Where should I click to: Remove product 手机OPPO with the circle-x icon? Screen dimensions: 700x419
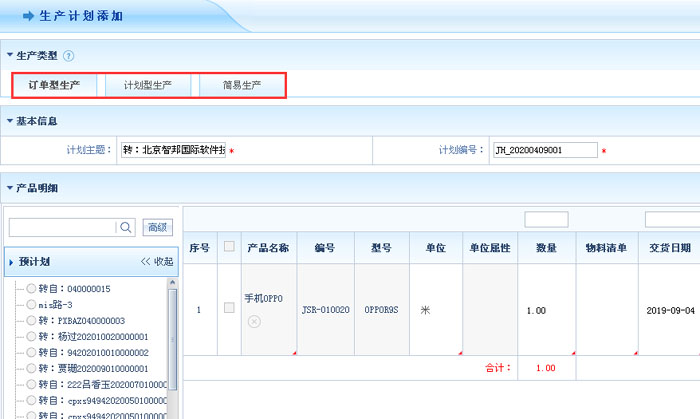[x=254, y=321]
